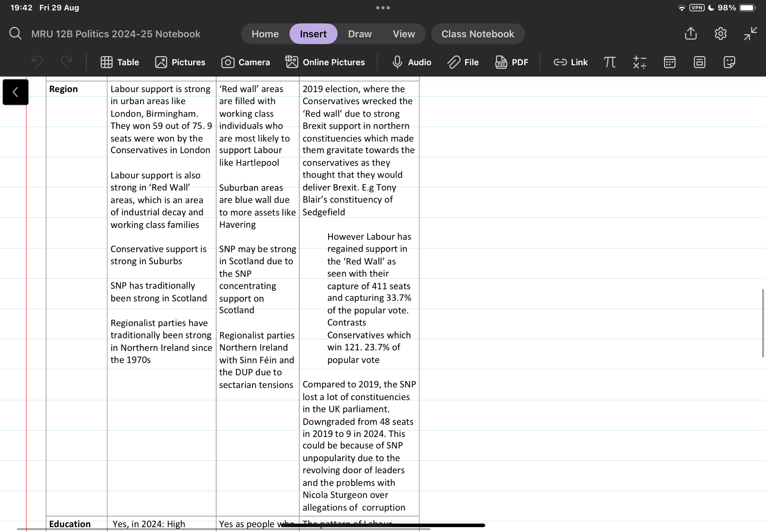This screenshot has height=532, width=766.
Task: Click the Education row heading cell
Action: pyautogui.click(x=76, y=524)
